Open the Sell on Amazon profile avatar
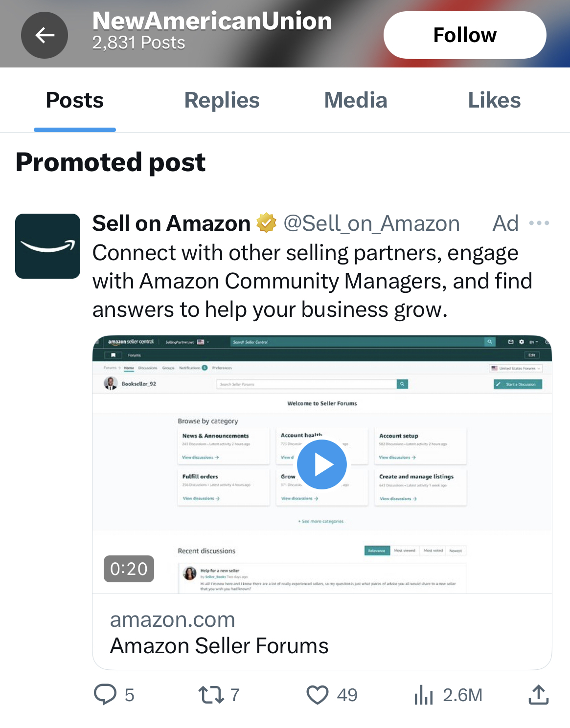570x728 pixels. click(48, 246)
